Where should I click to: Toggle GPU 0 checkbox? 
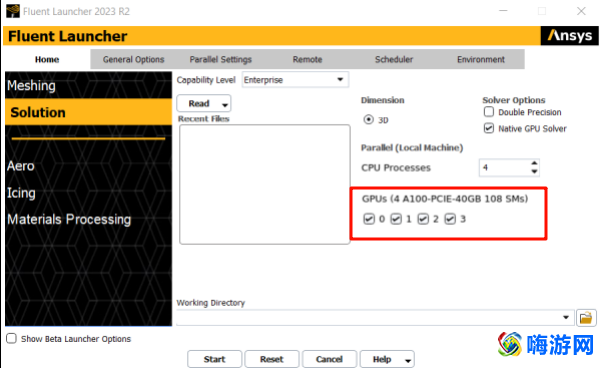click(369, 219)
